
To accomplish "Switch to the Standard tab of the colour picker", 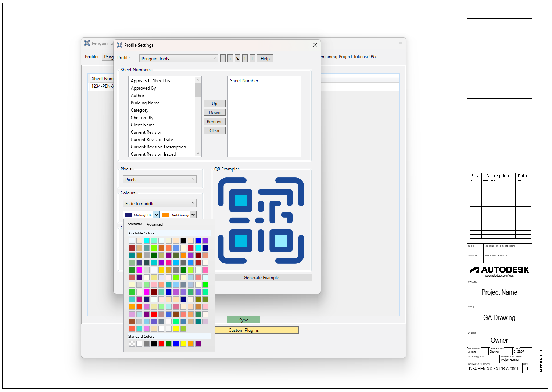I will coord(135,224).
